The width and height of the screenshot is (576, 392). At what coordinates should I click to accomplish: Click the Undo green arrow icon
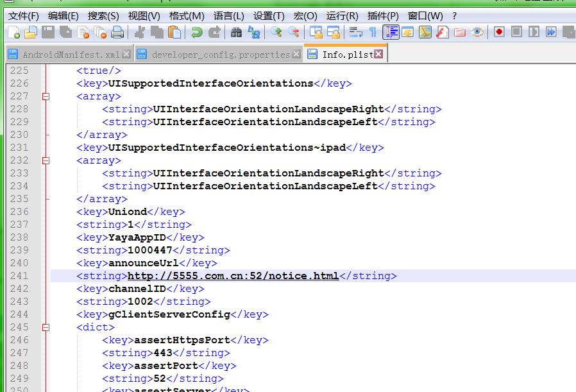click(x=197, y=32)
